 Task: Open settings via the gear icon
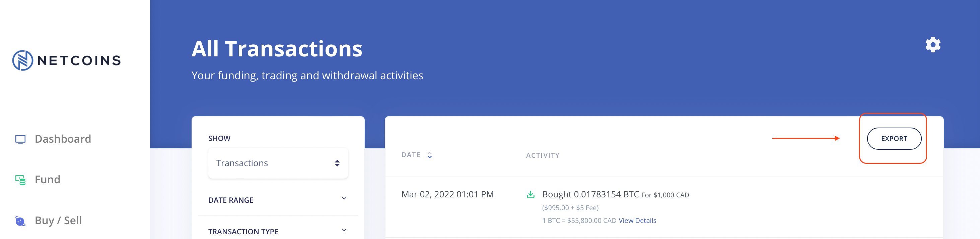pos(932,45)
